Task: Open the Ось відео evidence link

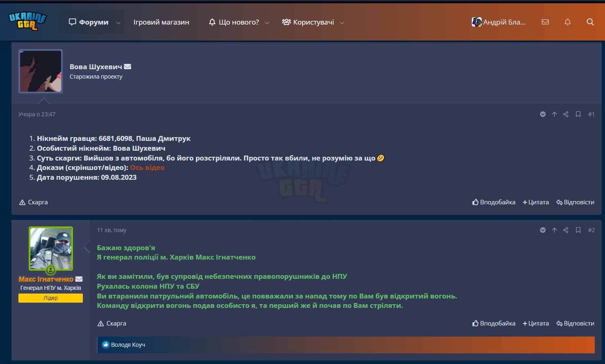Action: [x=147, y=167]
